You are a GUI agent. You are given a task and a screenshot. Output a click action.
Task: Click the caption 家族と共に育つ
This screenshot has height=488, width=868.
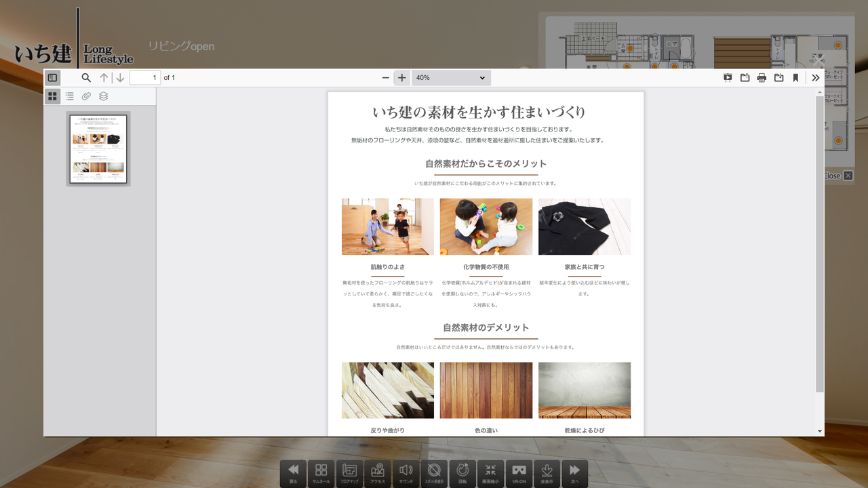coord(585,267)
